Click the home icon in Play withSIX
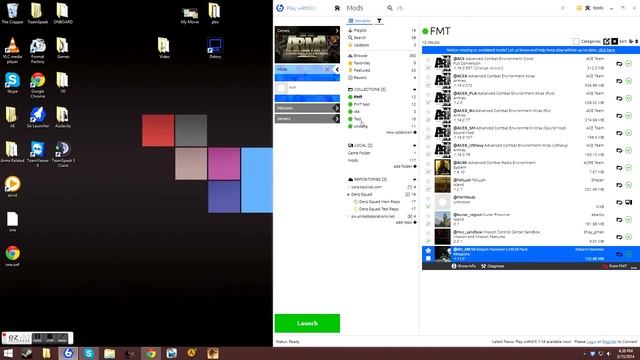 click(337, 8)
